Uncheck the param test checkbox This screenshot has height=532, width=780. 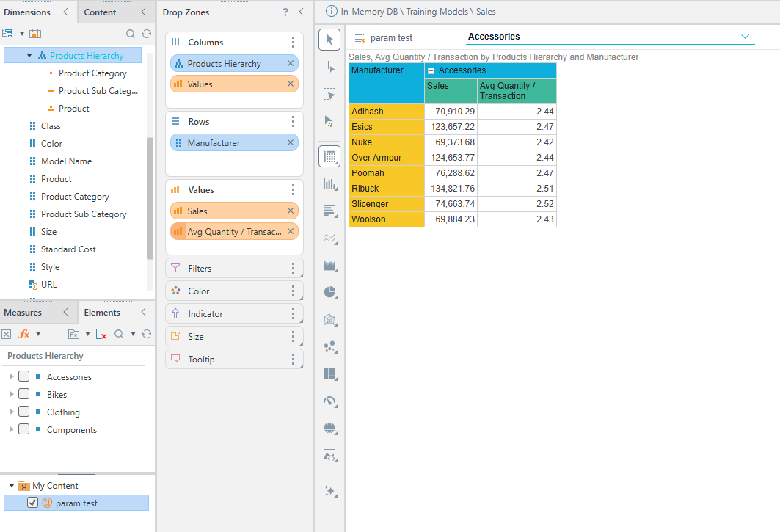[x=32, y=503]
